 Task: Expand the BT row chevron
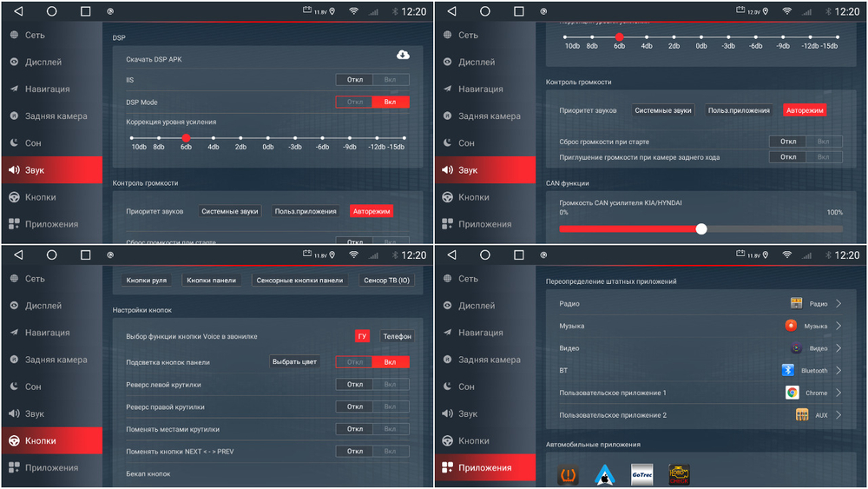click(x=838, y=371)
